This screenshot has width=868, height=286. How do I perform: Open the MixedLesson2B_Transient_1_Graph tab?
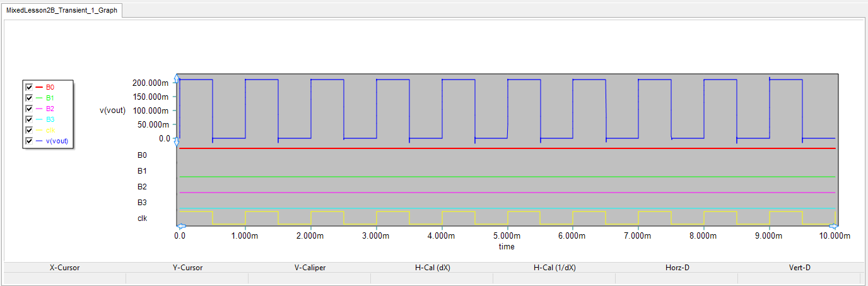pyautogui.click(x=62, y=11)
